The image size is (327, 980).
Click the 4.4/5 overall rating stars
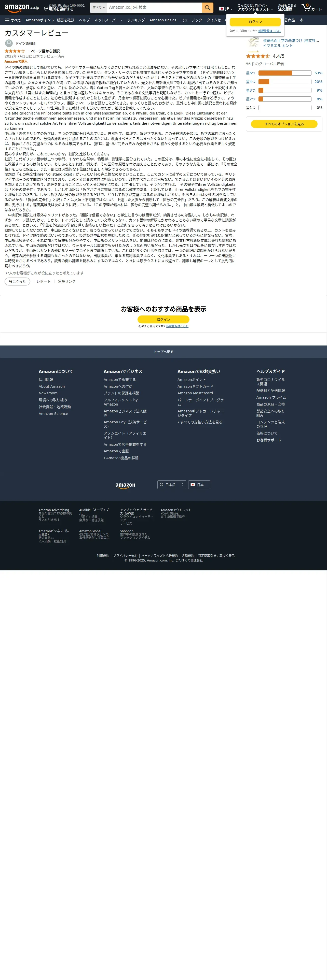tap(258, 56)
